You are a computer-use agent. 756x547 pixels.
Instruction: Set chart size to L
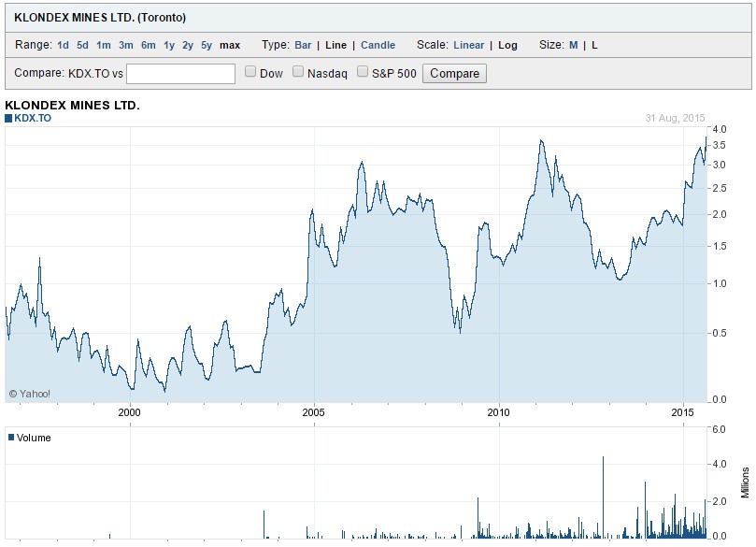click(594, 45)
